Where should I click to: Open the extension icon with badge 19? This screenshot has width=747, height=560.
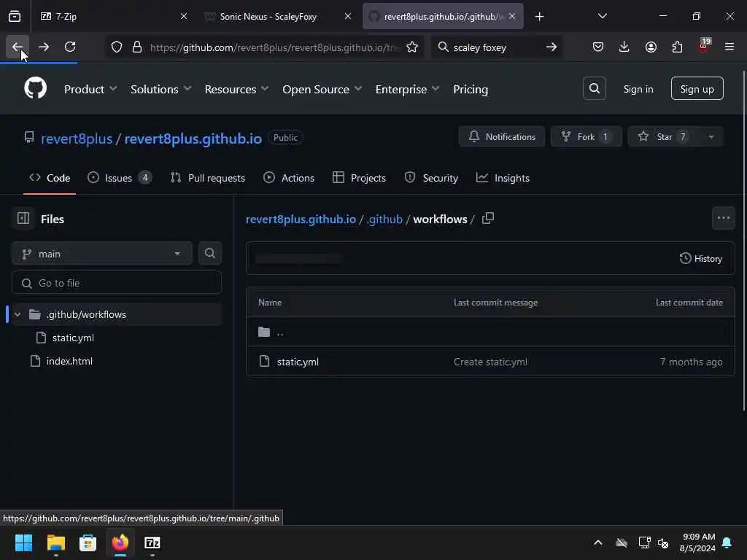704,46
